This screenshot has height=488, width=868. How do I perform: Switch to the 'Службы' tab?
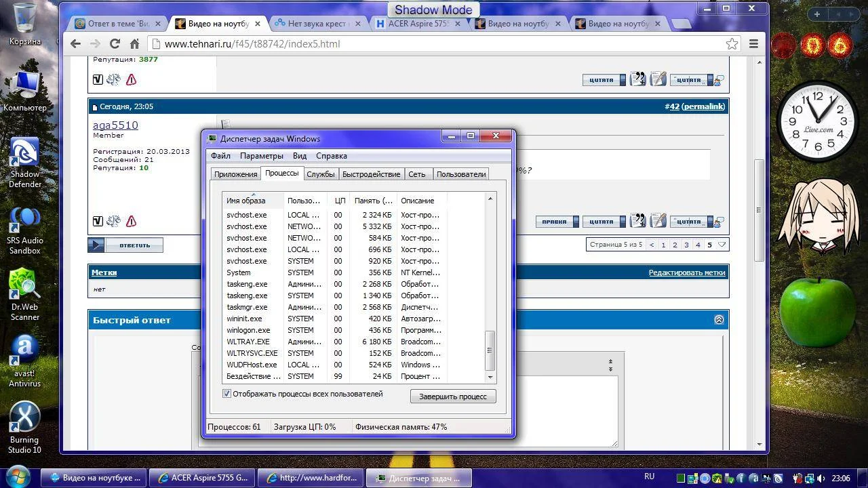pyautogui.click(x=320, y=174)
